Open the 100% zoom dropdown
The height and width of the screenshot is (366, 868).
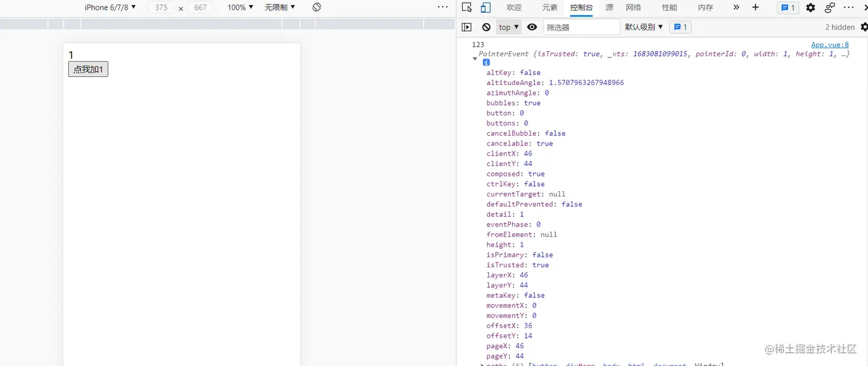click(241, 7)
